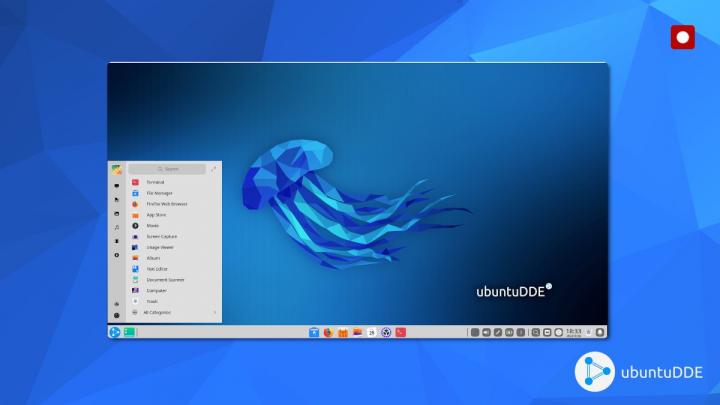Open Firefox Web Browser in launcher
Viewport: 720px width, 405px height.
coord(166,204)
